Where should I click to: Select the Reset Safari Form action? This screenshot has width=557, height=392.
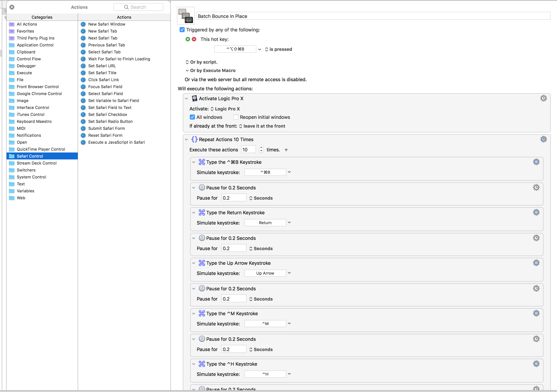click(x=124, y=135)
